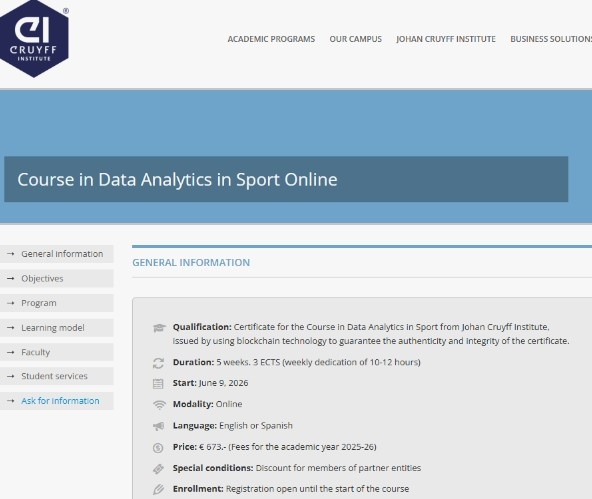
Task: Click the coin icon beside Price
Action: coord(158,448)
